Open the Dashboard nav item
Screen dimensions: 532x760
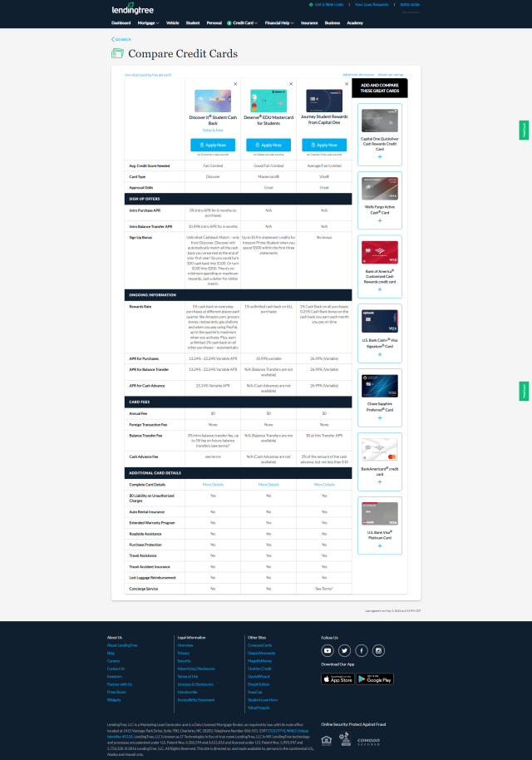tap(121, 22)
